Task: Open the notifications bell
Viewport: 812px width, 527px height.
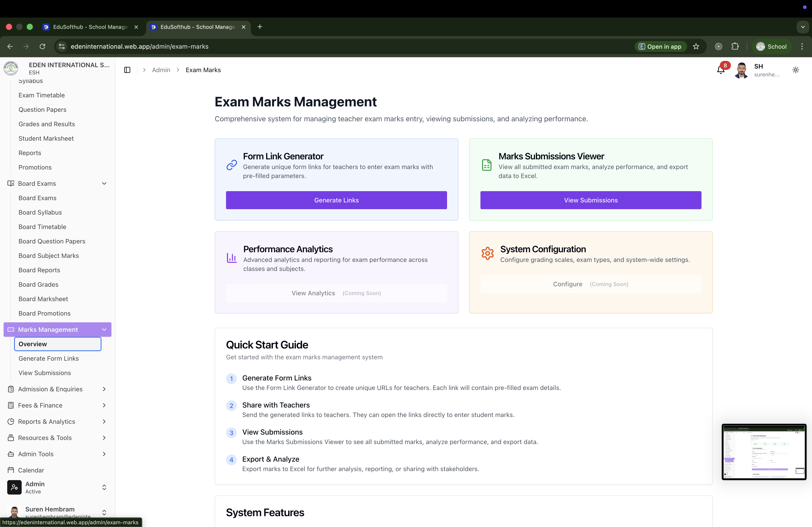Action: 721,70
